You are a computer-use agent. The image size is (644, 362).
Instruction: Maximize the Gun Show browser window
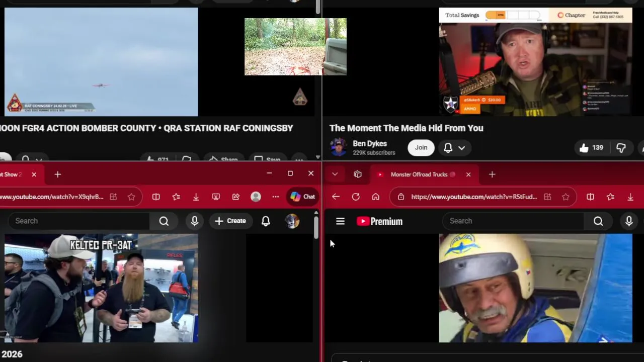click(x=290, y=173)
